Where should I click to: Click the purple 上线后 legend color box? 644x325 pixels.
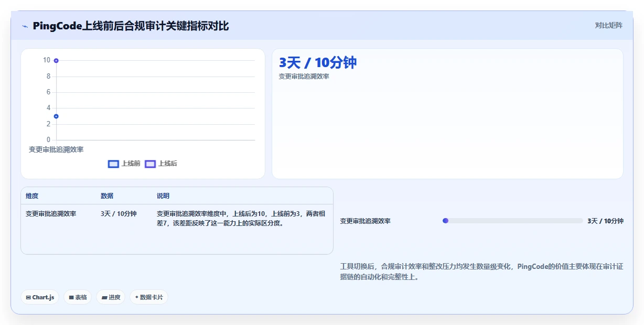[150, 164]
